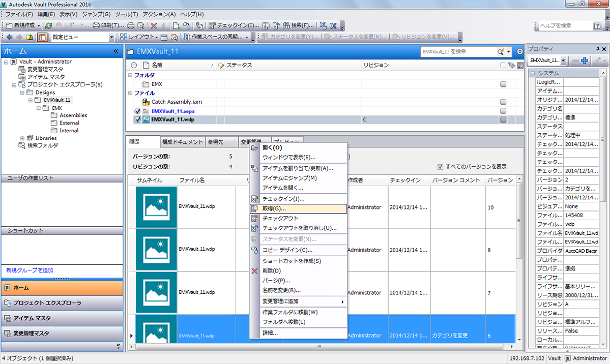Toggle すべてのバージョンを表示 checkbox
The image size is (610, 364).
tap(440, 167)
